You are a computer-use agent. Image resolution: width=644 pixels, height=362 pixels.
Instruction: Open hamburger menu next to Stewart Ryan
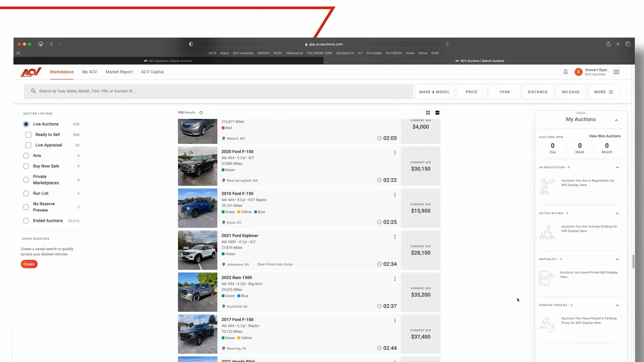click(x=616, y=72)
